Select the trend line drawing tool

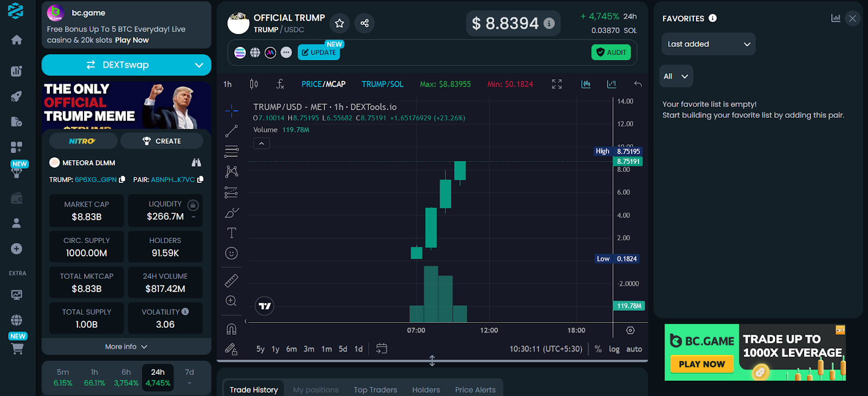[232, 131]
